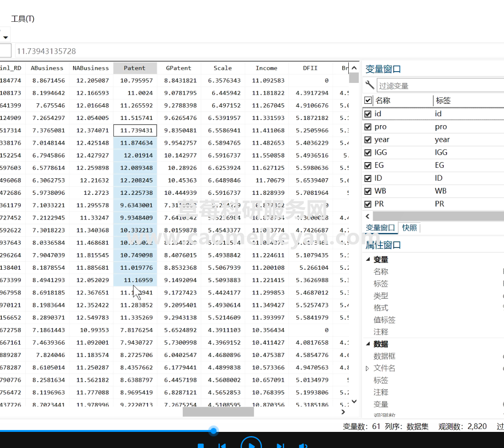Click the variable list scroll-left arrow
Screen dimensions: 504x448
click(x=367, y=217)
